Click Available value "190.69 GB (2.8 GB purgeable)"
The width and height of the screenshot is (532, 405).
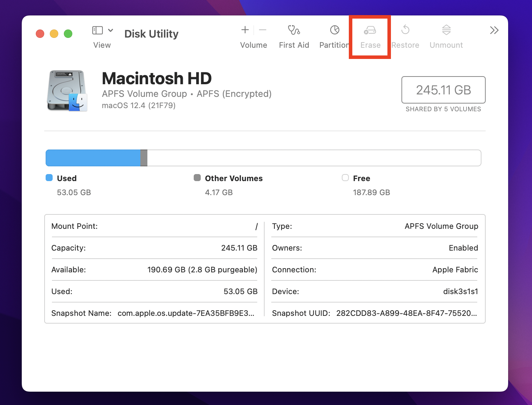pos(202,270)
